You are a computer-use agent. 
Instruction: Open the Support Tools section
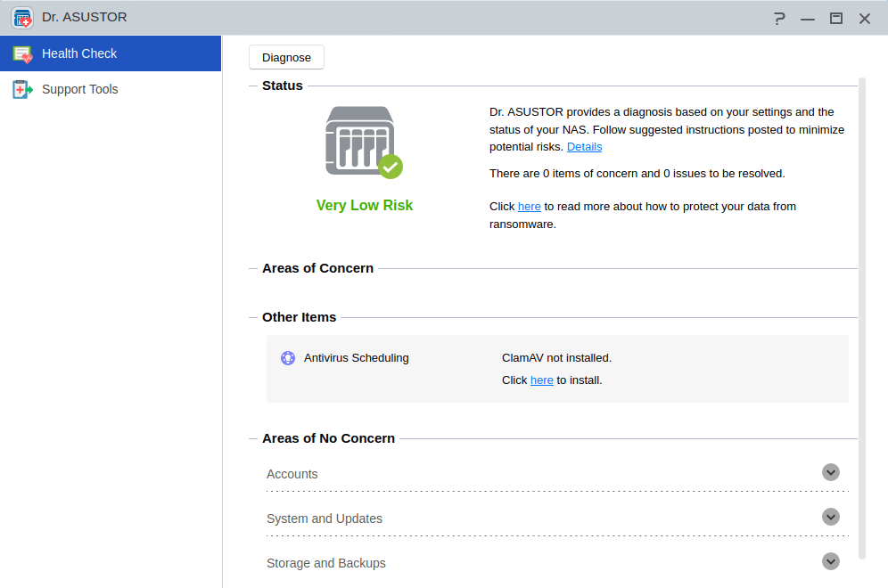coord(111,89)
